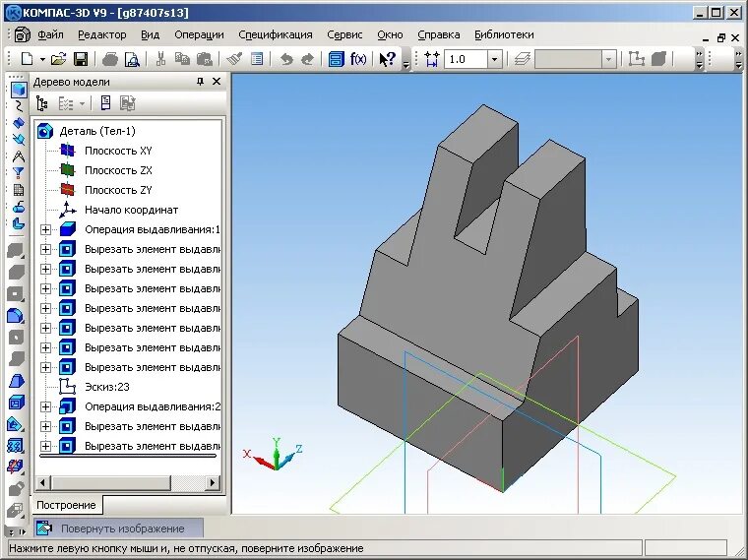Open the Операции menu
This screenshot has width=748, height=560.
click(x=199, y=34)
